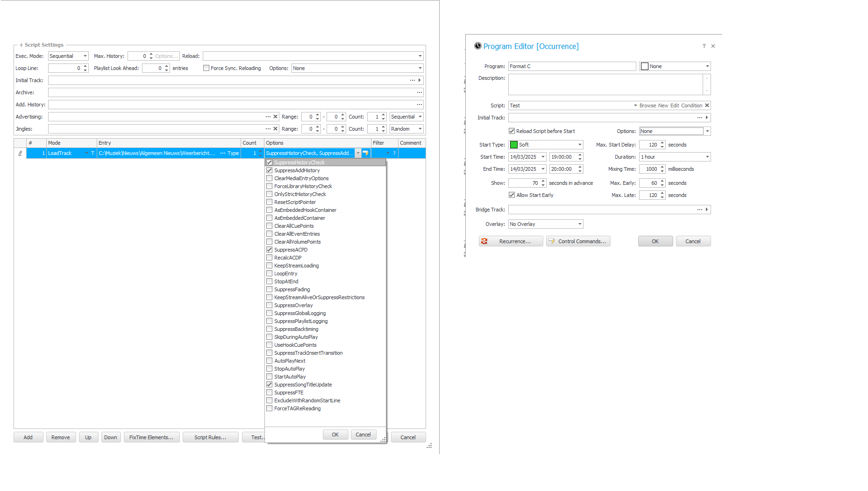Click the Program Editor help question mark
Viewport: 868px width, 491px height.
[x=704, y=46]
